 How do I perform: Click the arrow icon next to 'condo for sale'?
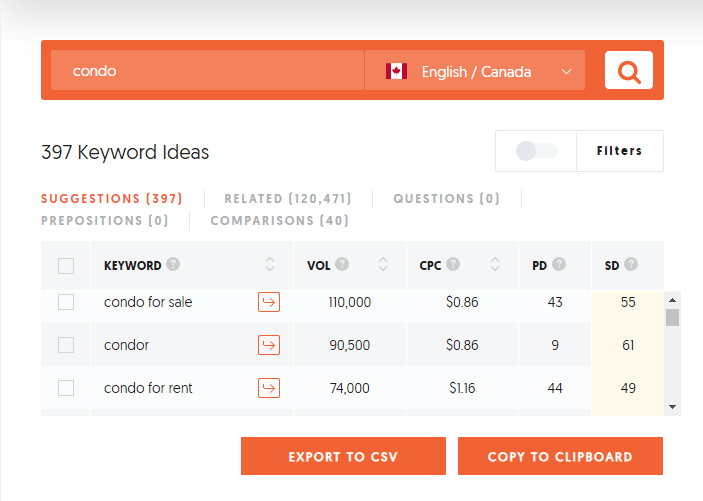[268, 302]
